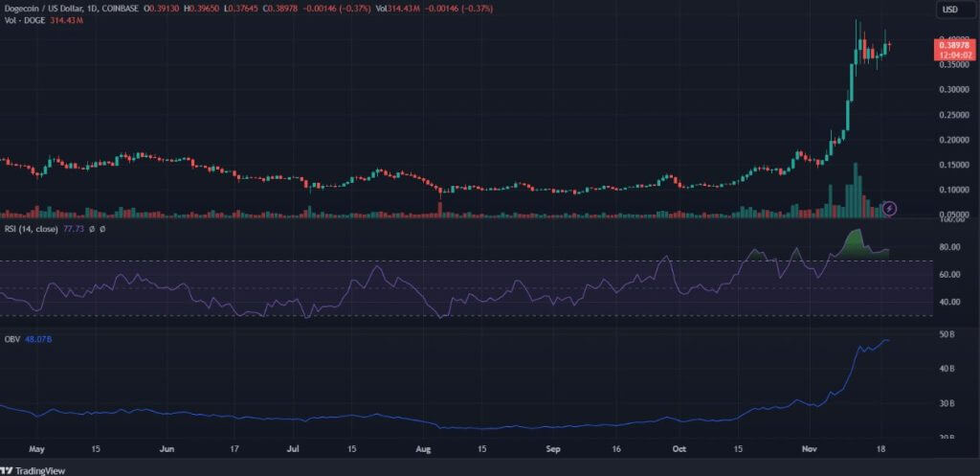
Task: Click the red current price label 0.38978
Action: (954, 46)
